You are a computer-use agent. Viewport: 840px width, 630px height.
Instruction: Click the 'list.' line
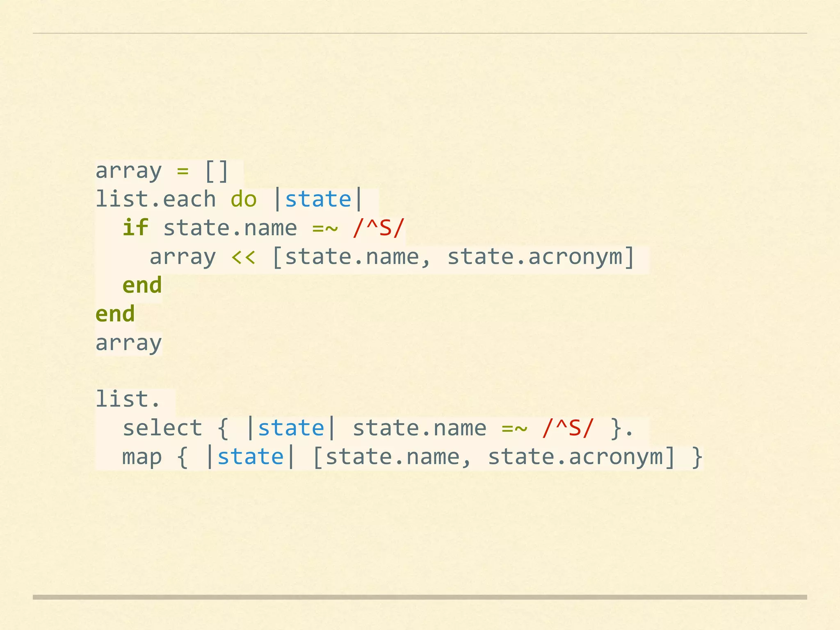pos(128,399)
